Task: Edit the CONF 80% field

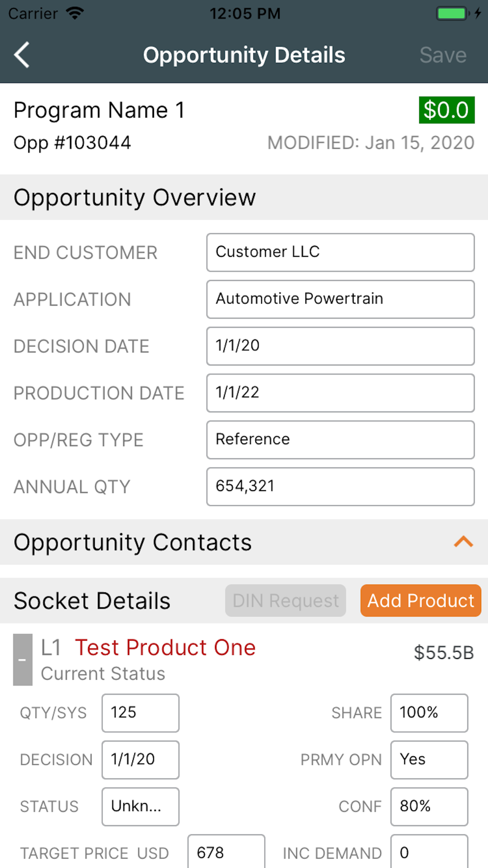Action: click(429, 806)
